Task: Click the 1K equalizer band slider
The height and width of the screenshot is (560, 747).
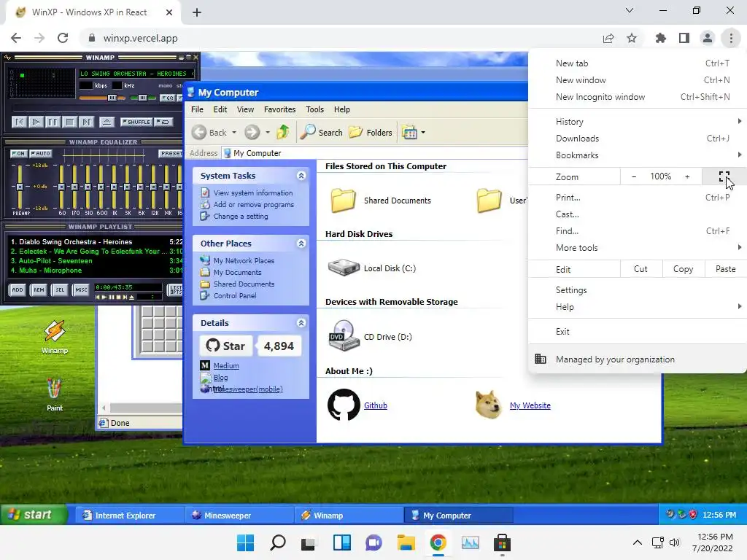Action: click(115, 186)
